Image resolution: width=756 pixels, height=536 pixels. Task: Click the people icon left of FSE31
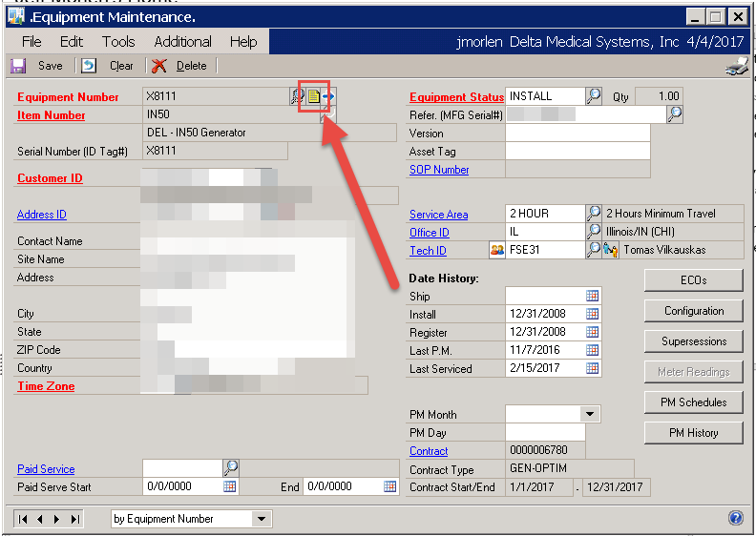[496, 250]
